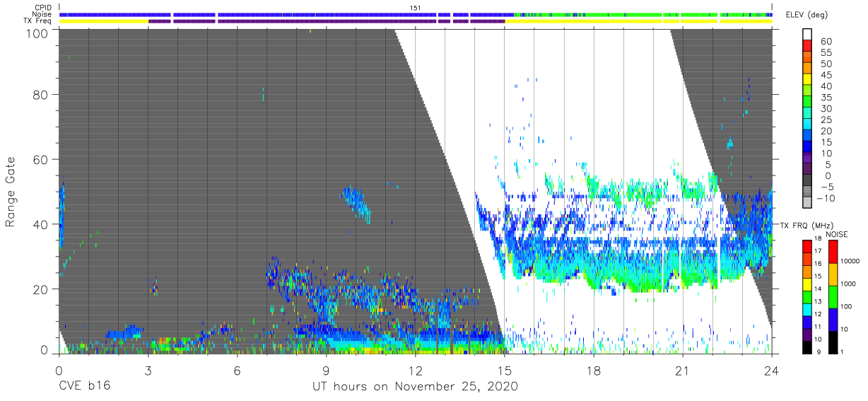Click the red NOISE swatch above 10000
This screenshot has width=868, height=401.
tap(835, 252)
